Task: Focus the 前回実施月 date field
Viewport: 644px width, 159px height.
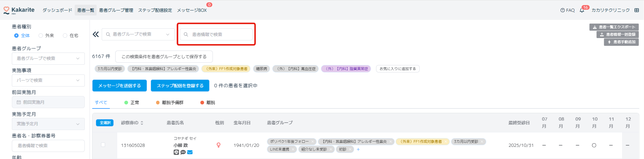Action: 48,102
